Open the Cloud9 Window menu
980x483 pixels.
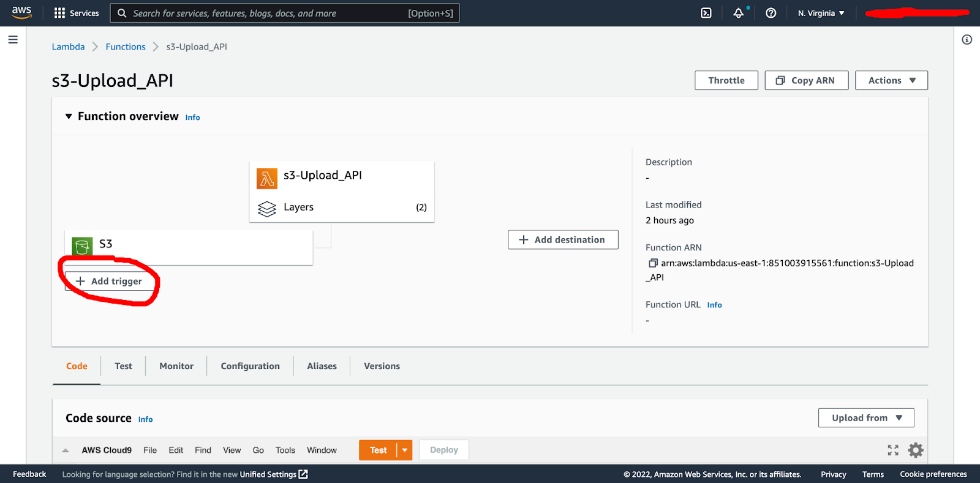pyautogui.click(x=322, y=450)
